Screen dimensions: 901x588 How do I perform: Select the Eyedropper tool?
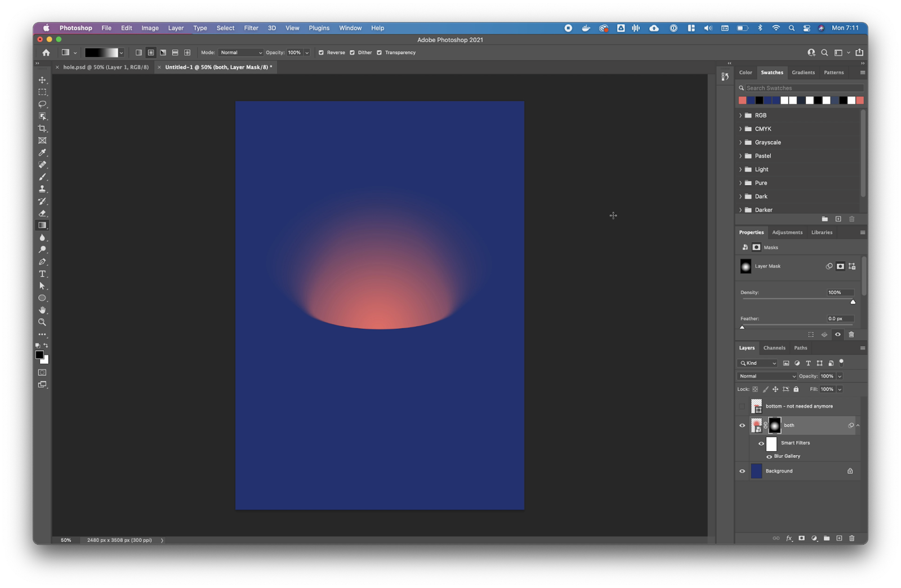pyautogui.click(x=42, y=153)
